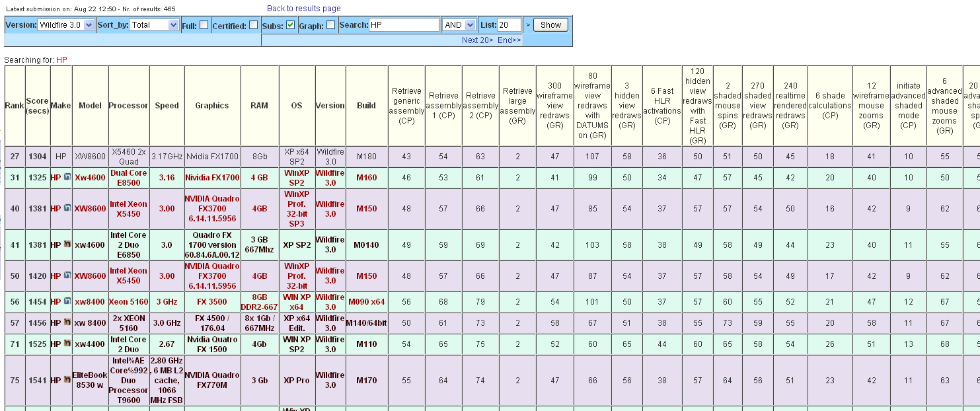Click the Intel Core 2 Duo E6850 processor cell
The width and height of the screenshot is (980, 411).
point(129,245)
